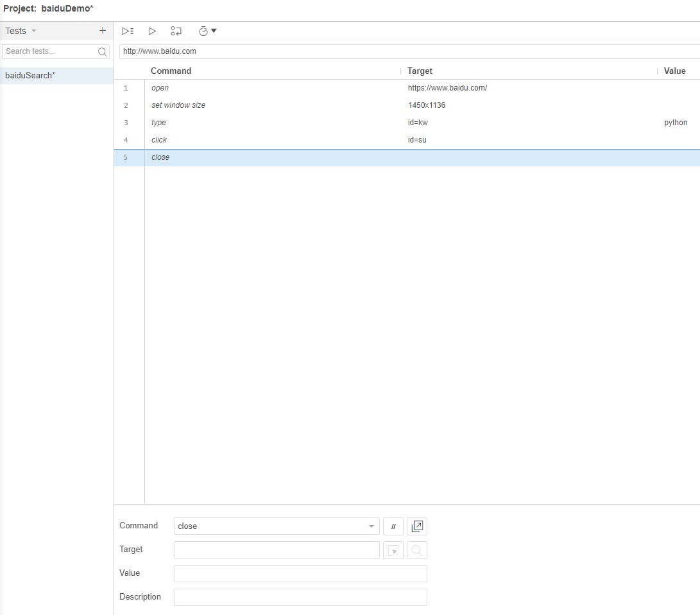Click the Project: baiduDemo* title
Screen dimensions: 700x615
[x=48, y=8]
